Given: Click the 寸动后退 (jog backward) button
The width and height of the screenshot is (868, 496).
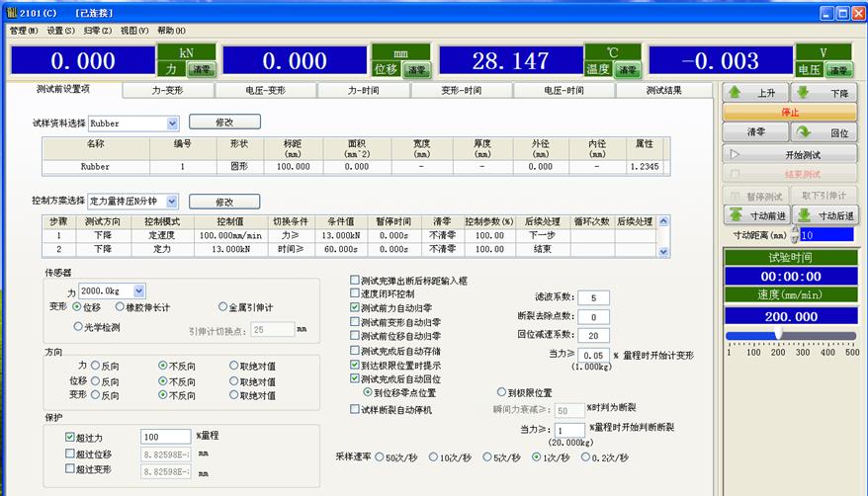Looking at the screenshot, I should tap(825, 214).
